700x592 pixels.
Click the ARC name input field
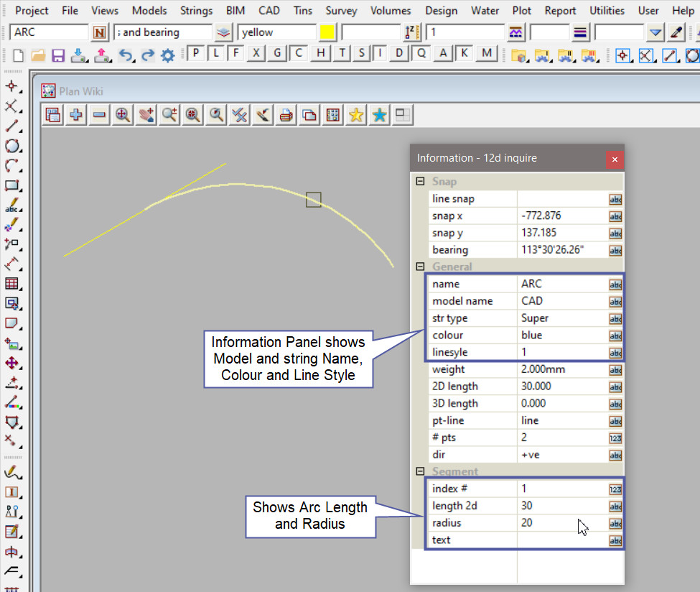coord(49,32)
